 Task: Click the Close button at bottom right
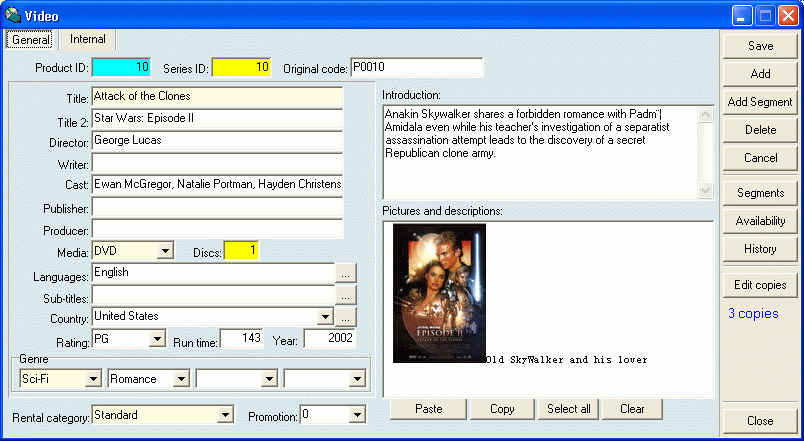coord(760,420)
